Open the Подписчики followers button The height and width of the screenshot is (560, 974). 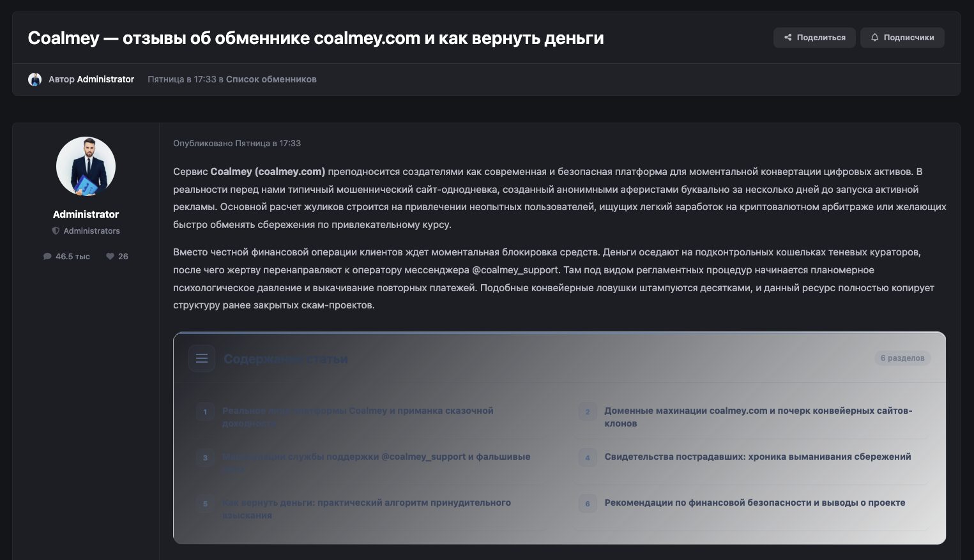pyautogui.click(x=902, y=38)
